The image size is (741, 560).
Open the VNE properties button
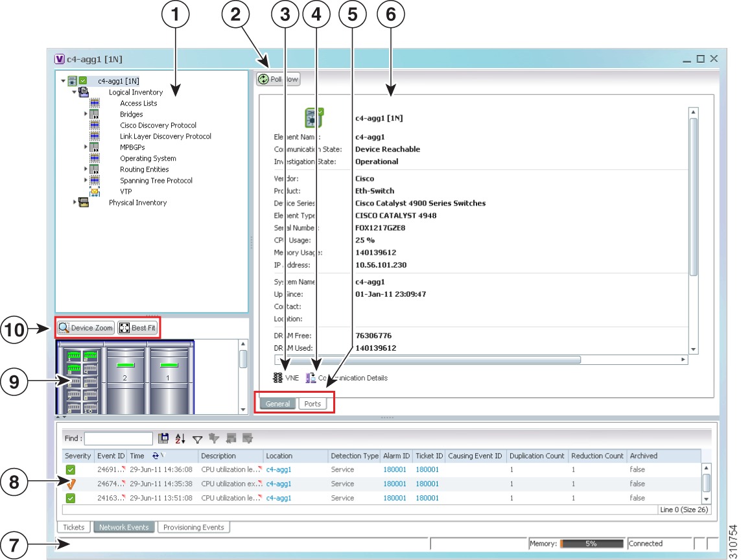click(x=287, y=378)
